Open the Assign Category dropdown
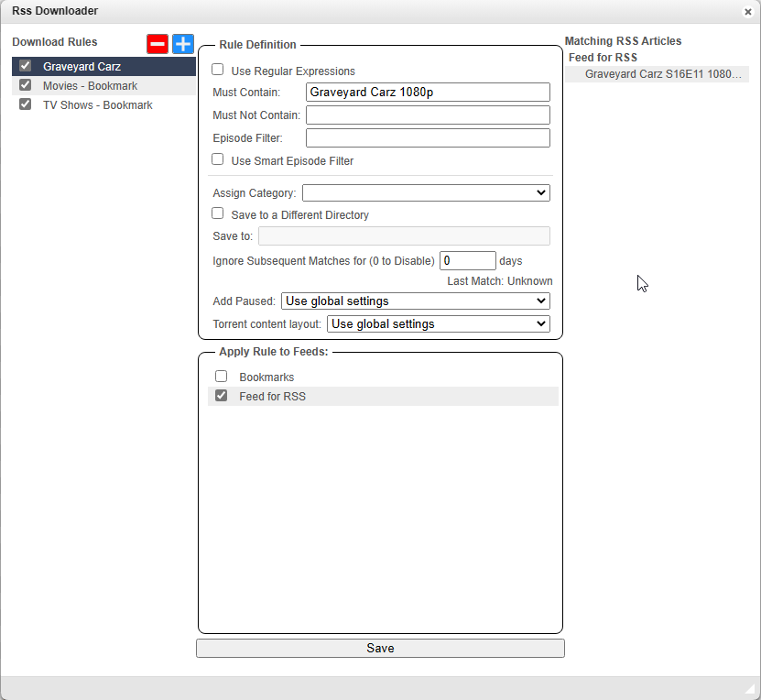761x700 pixels. pos(426,192)
